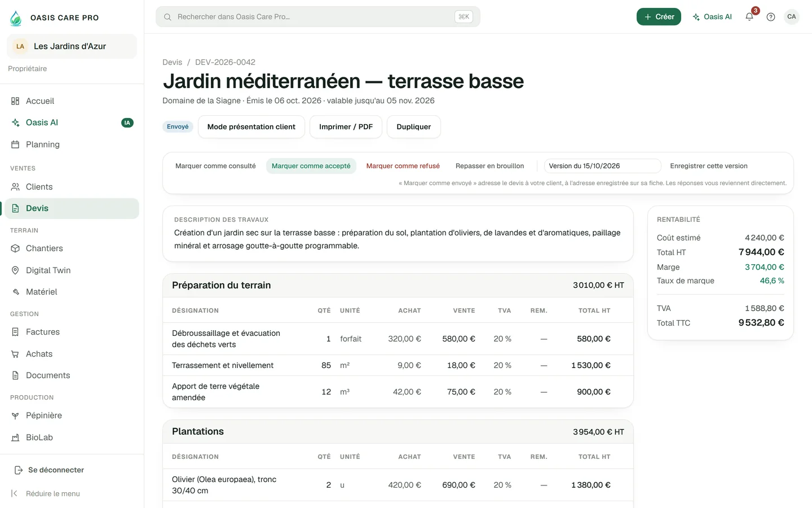Screen dimensions: 812x508
Task: Click Imprimer / PDF
Action: coord(346,127)
